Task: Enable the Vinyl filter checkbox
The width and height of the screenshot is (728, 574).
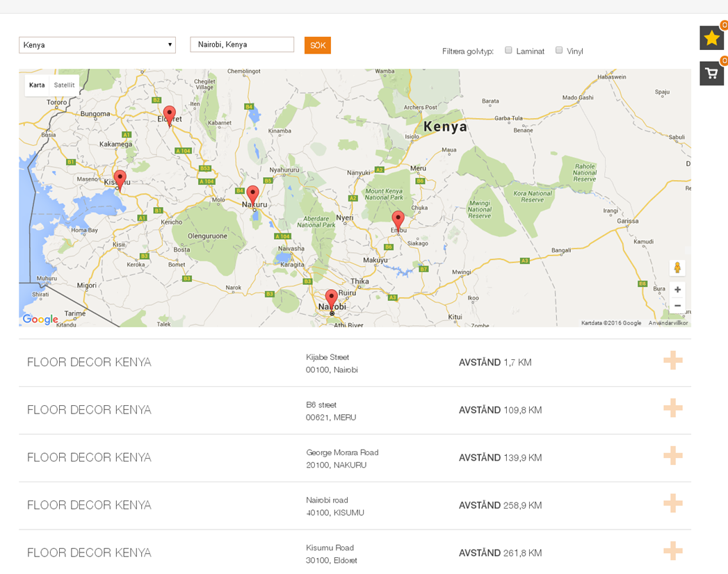Action: tap(559, 50)
